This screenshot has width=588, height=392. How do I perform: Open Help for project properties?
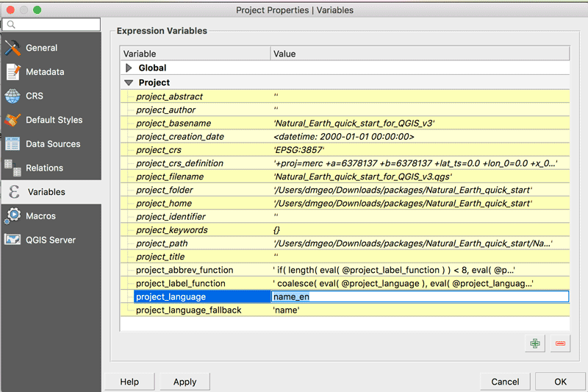pyautogui.click(x=129, y=382)
